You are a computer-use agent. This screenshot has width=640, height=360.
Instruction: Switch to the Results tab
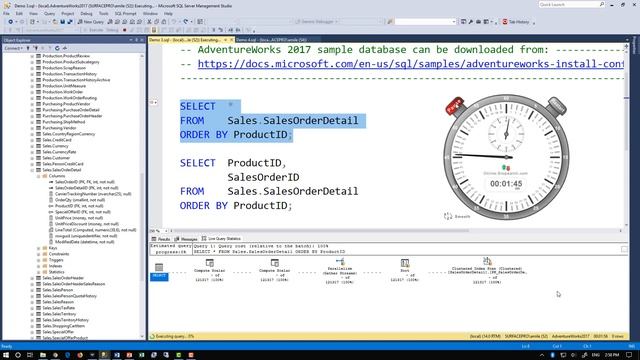click(x=161, y=239)
